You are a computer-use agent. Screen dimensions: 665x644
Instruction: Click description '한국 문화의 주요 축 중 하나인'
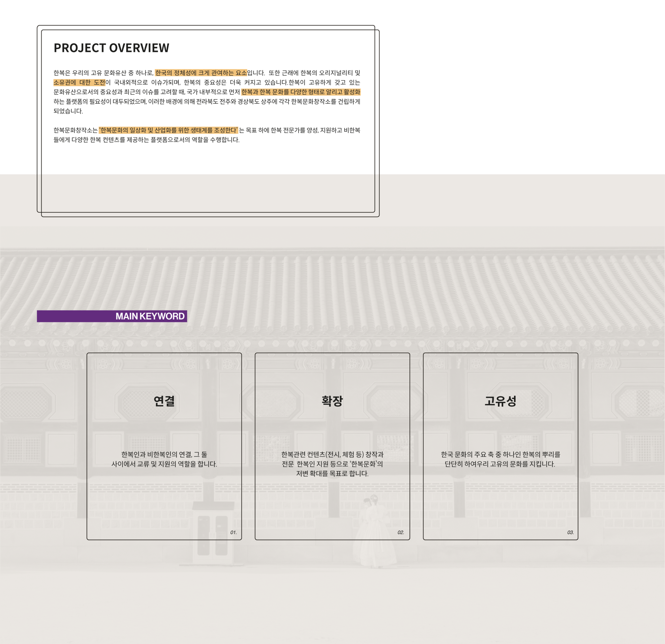(x=500, y=454)
